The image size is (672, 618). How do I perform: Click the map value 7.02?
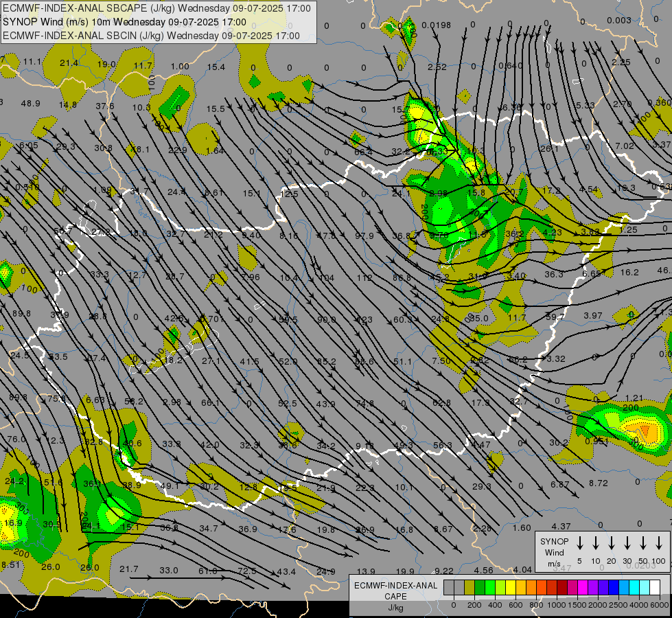(x=625, y=146)
